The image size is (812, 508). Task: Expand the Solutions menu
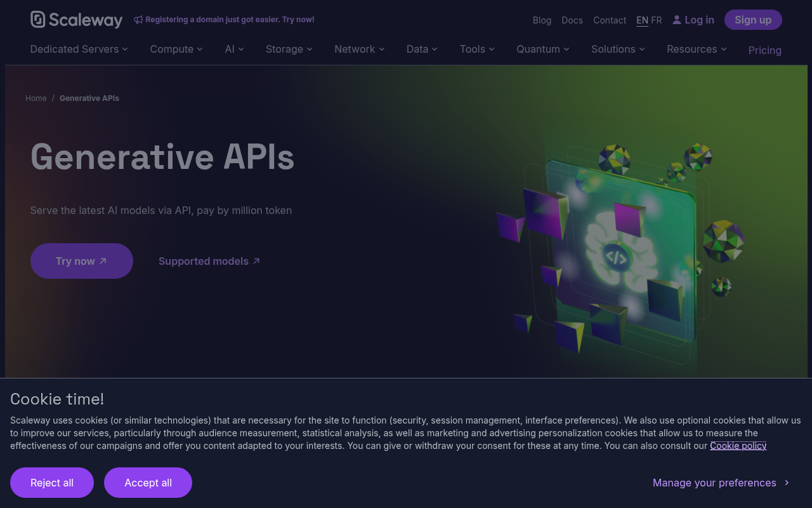coord(618,49)
